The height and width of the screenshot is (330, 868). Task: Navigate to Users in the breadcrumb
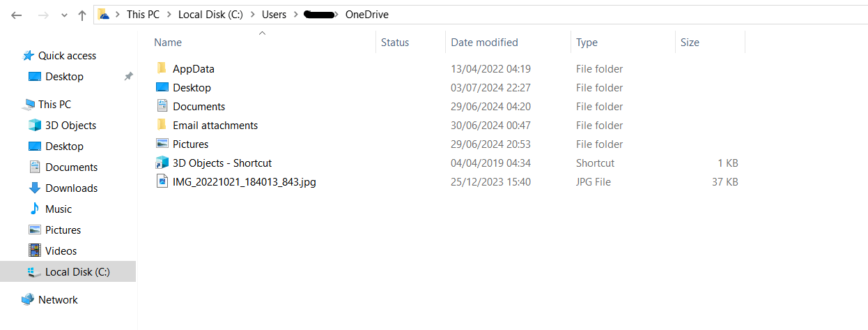point(275,15)
